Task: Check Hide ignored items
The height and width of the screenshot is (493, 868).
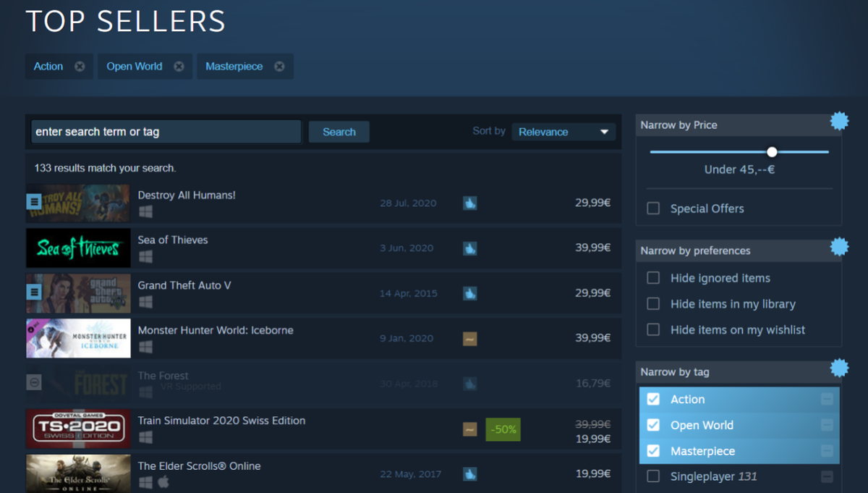Action: [x=653, y=278]
